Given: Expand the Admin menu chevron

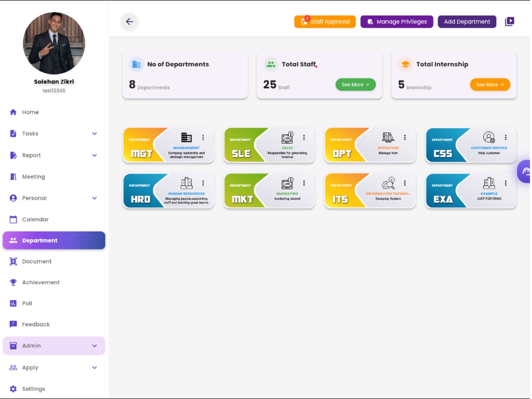Looking at the screenshot, I should tap(94, 346).
